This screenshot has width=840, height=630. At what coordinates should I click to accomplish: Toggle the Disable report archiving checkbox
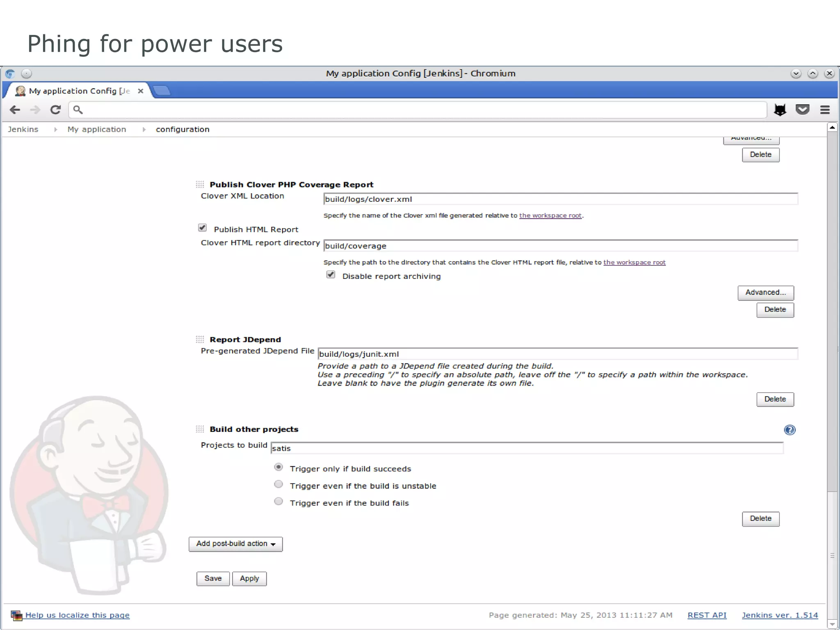coord(331,274)
